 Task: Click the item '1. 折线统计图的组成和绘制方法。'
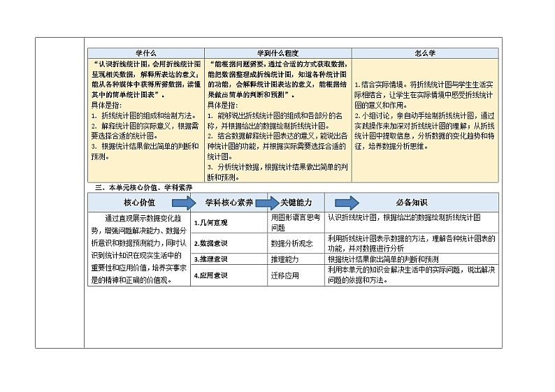click(x=144, y=116)
